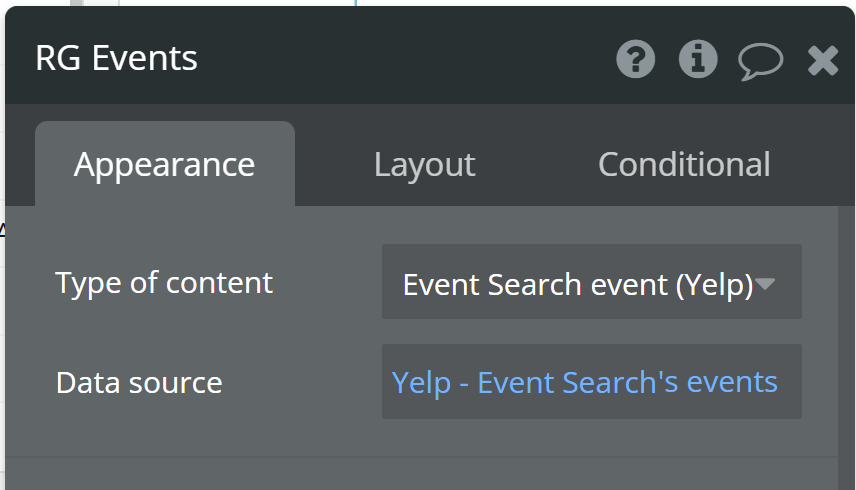This screenshot has height=490, width=856.
Task: Click the Type of content label
Action: point(164,283)
